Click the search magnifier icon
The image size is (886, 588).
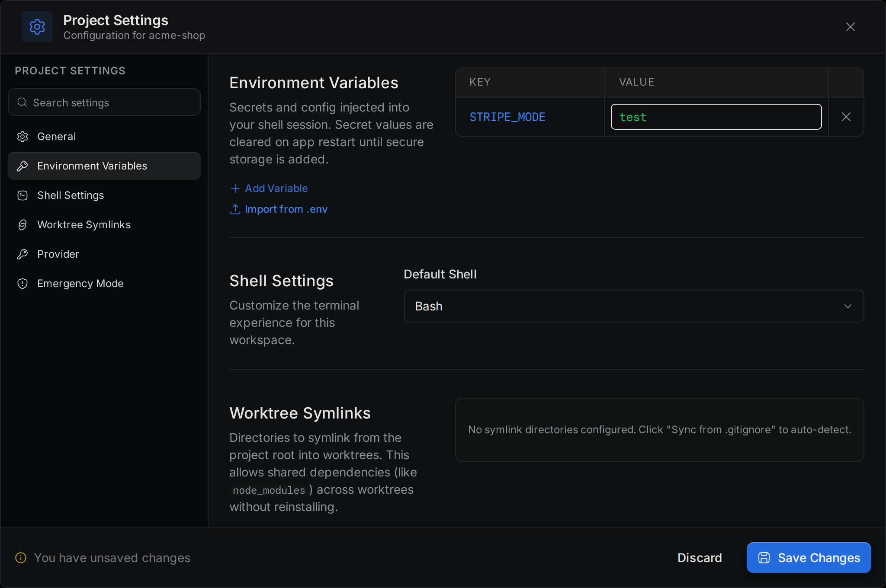click(x=22, y=102)
